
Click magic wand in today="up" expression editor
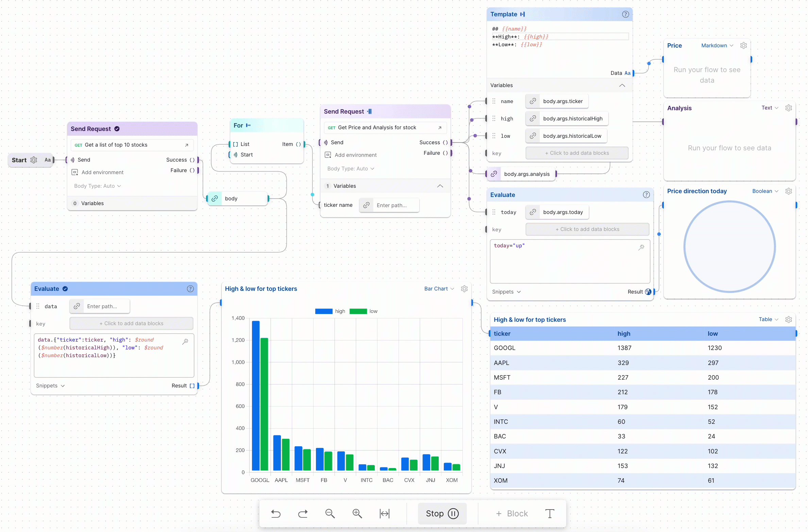point(641,247)
